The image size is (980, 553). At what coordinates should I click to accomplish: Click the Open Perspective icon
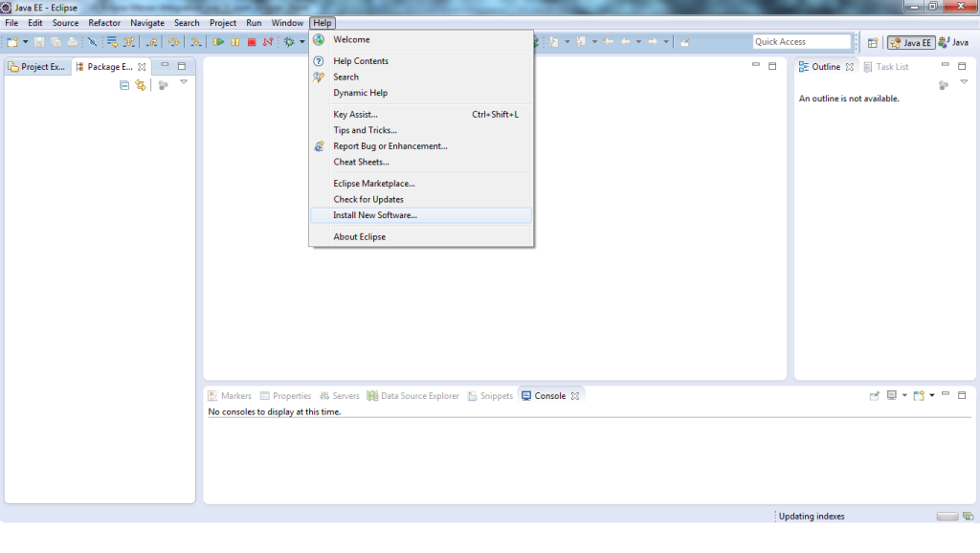click(873, 42)
